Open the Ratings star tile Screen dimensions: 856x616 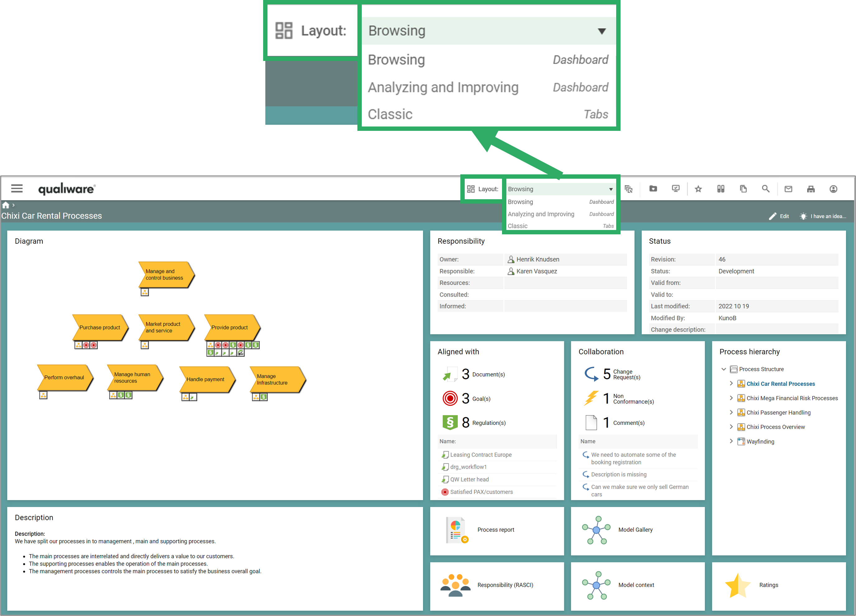click(779, 586)
